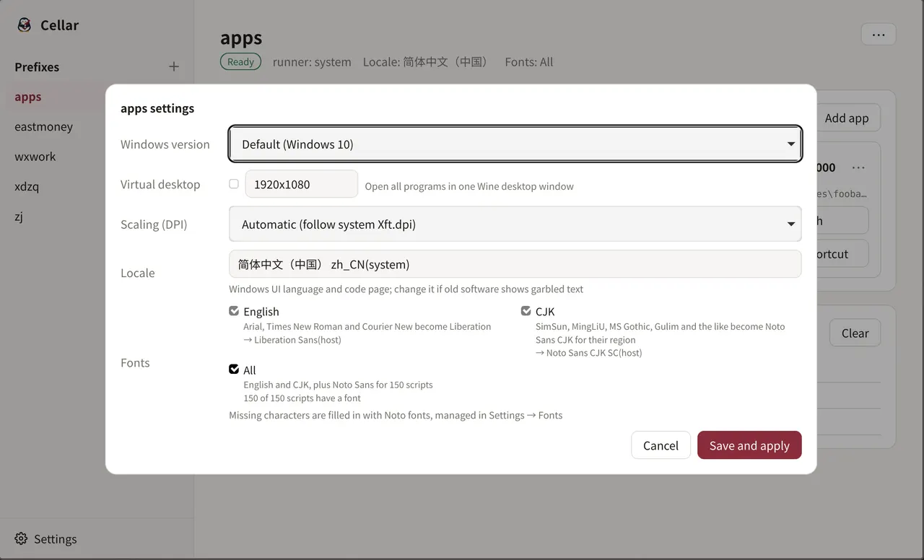Uncheck the All fonts checkbox
The image size is (924, 560).
click(234, 369)
